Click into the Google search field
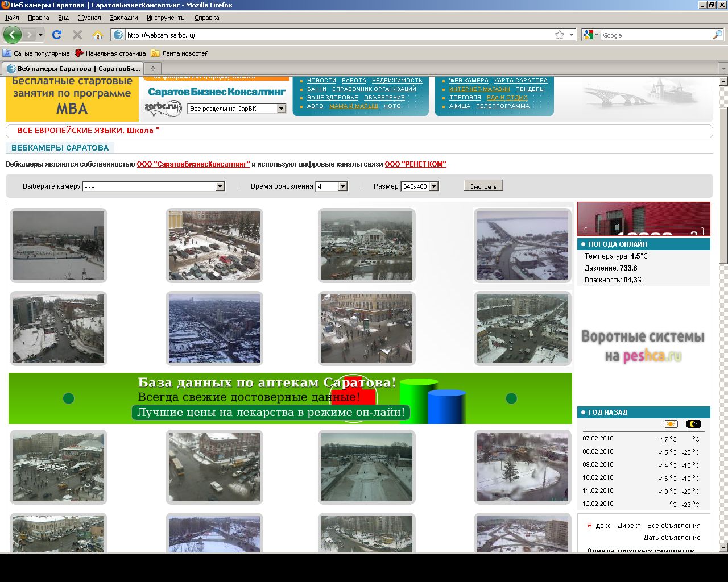 pos(656,35)
